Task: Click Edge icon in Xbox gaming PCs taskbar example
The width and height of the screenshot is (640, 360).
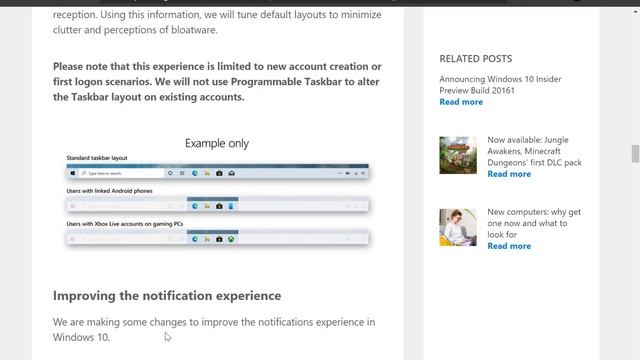Action: (195, 239)
